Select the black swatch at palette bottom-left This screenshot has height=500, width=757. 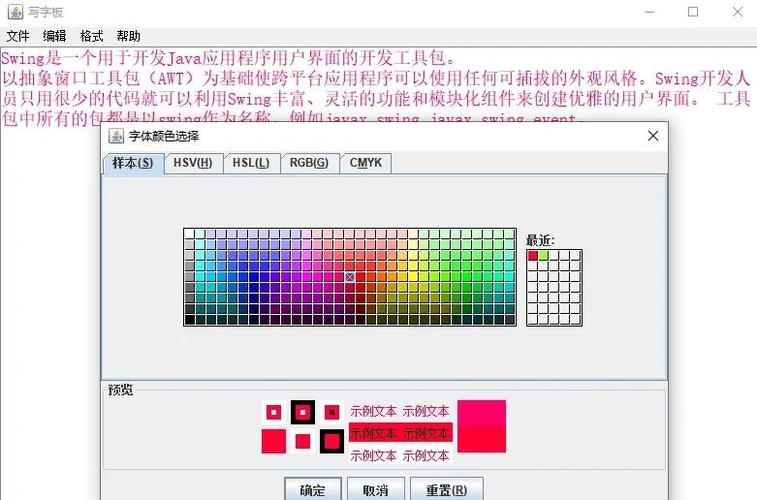pyautogui.click(x=189, y=319)
